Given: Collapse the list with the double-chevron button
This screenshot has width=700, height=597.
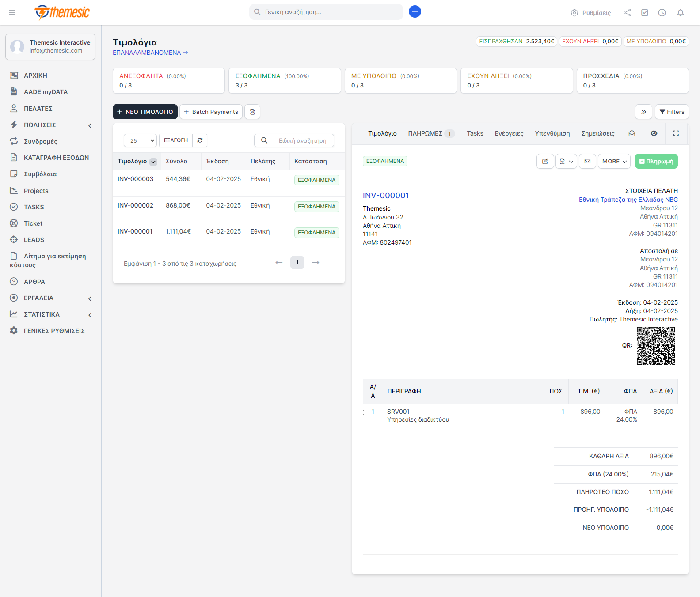Looking at the screenshot, I should 644,112.
